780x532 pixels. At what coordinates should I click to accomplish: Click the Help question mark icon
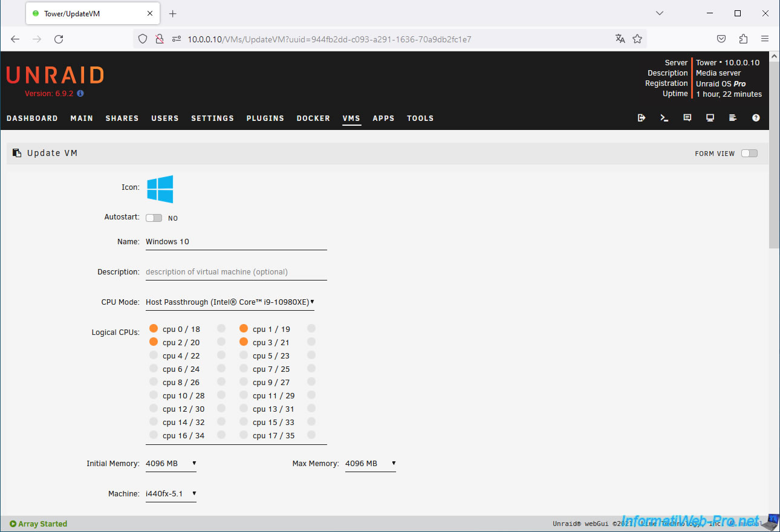click(x=756, y=118)
